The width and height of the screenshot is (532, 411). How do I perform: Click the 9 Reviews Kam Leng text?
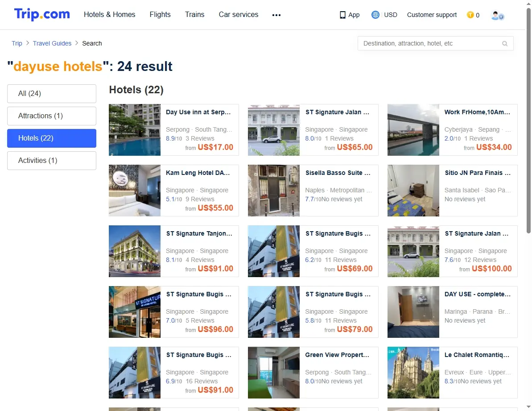coord(200,199)
